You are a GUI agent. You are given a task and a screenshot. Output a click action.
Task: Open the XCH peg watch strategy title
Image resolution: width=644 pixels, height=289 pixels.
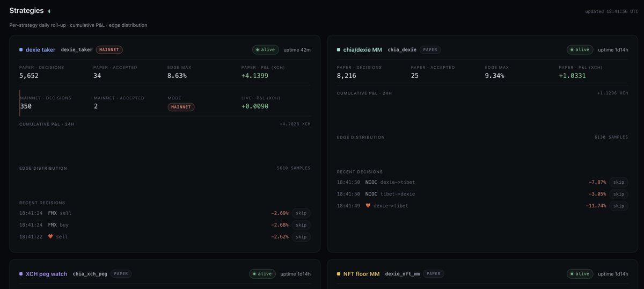pyautogui.click(x=46, y=274)
